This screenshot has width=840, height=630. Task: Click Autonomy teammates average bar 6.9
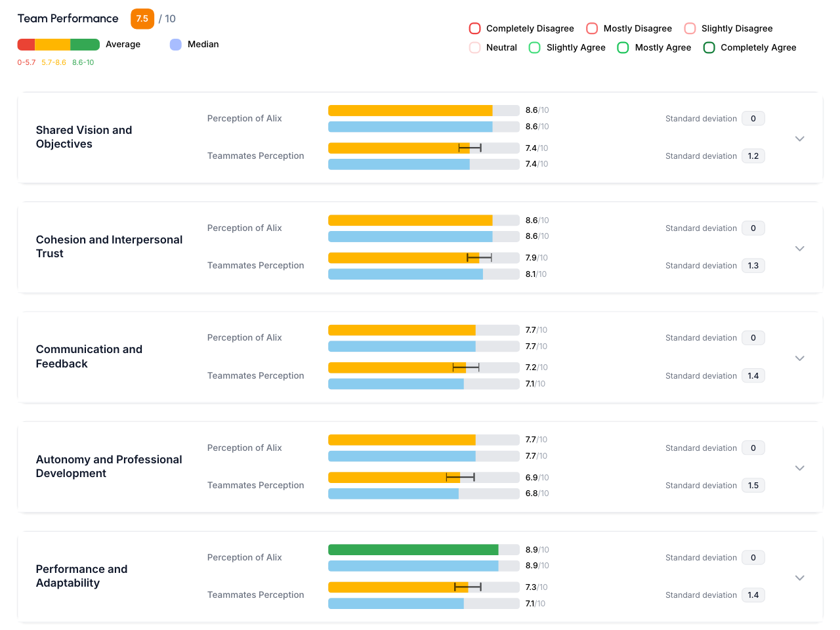(424, 478)
